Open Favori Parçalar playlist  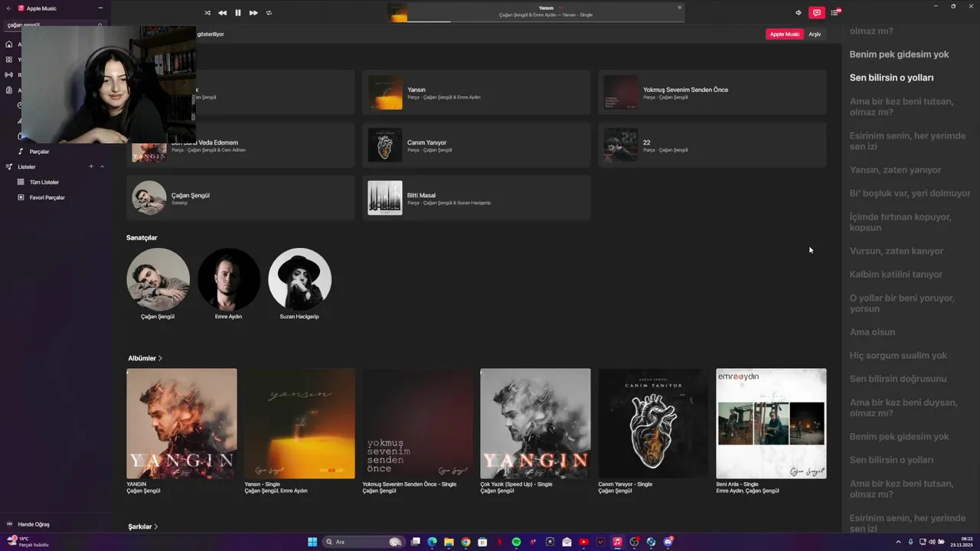coord(47,197)
